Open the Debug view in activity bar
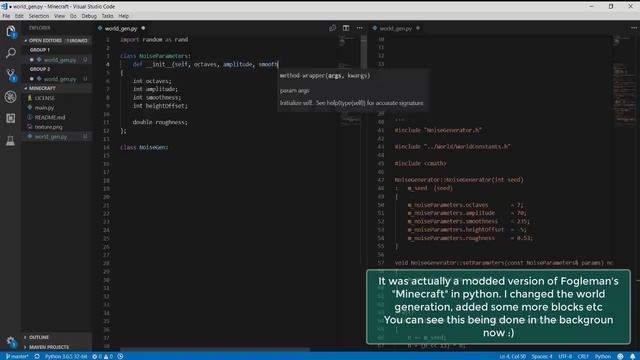Image resolution: width=640 pixels, height=360 pixels. tap(11, 97)
